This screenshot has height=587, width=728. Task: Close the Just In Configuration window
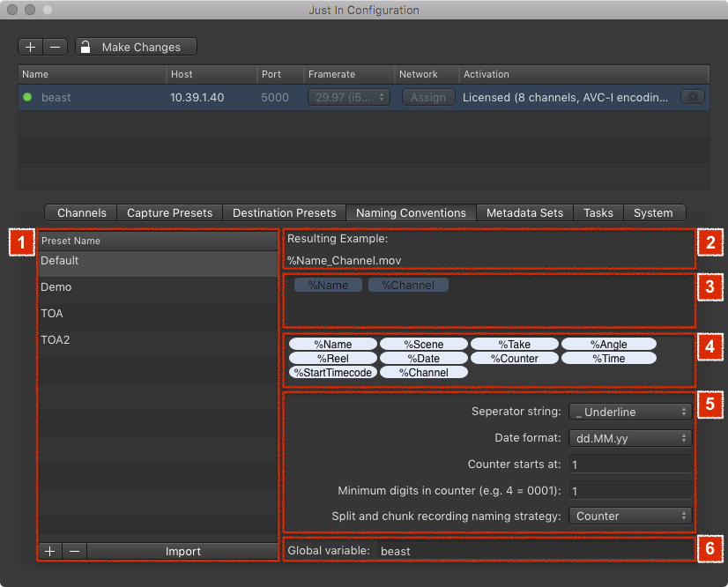tap(12, 10)
